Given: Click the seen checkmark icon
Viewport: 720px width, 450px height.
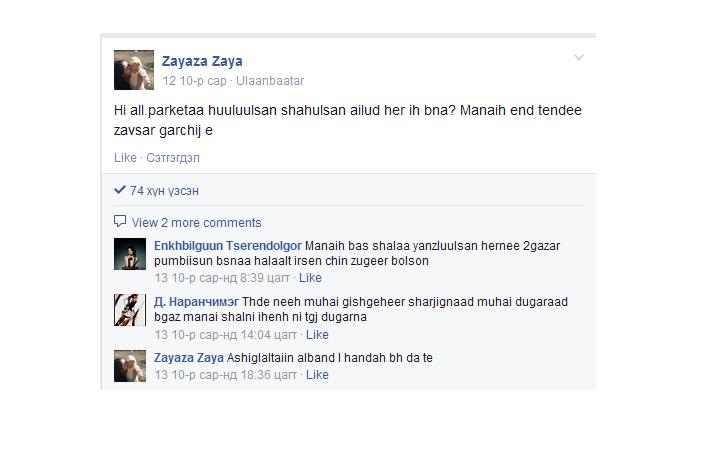Looking at the screenshot, I should (x=119, y=190).
